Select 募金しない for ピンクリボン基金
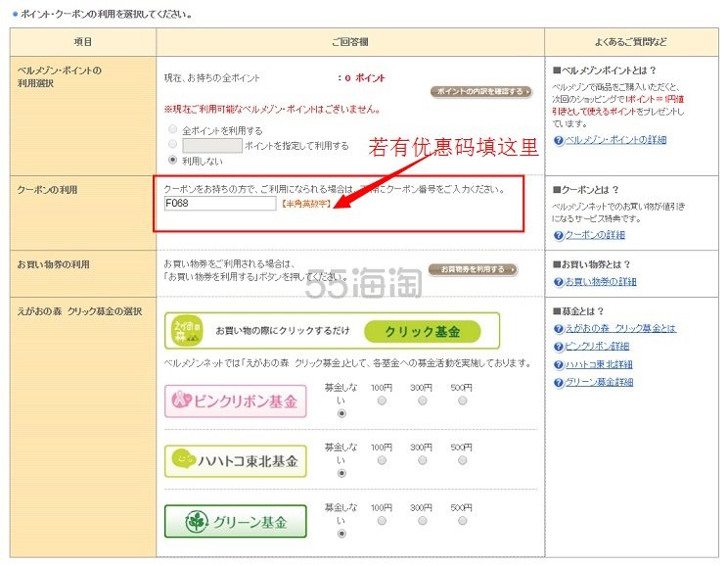Screen dimensions: 728x566 coord(341,413)
